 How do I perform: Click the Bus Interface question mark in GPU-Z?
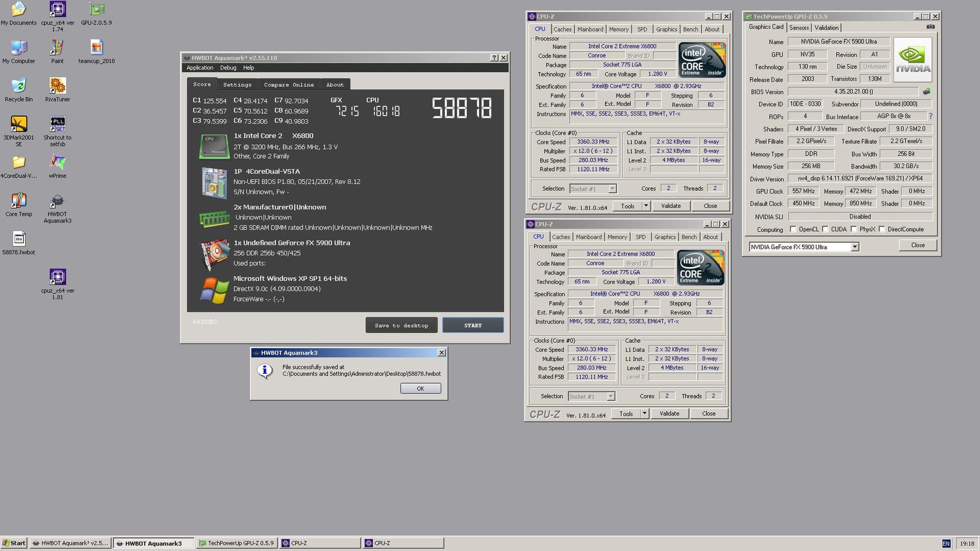pos(930,116)
